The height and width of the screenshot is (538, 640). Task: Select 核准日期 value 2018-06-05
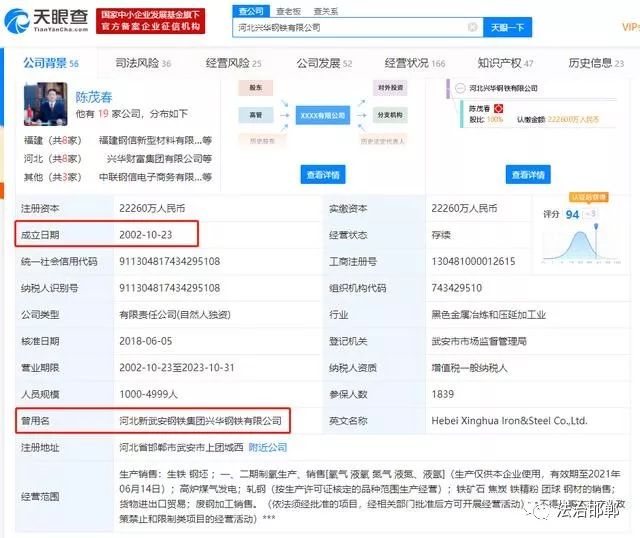coord(146,341)
